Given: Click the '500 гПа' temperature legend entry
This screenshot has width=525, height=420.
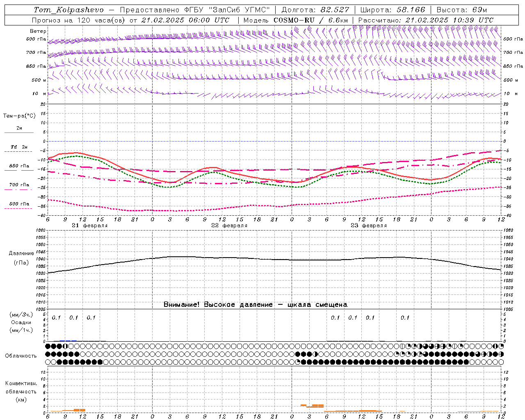Looking at the screenshot, I should (19, 204).
